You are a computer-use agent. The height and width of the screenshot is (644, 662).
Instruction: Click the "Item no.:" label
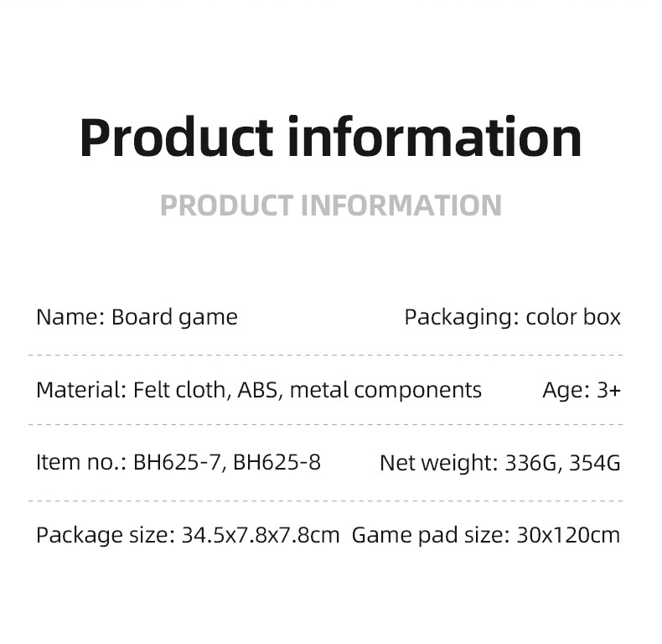pos(81,462)
